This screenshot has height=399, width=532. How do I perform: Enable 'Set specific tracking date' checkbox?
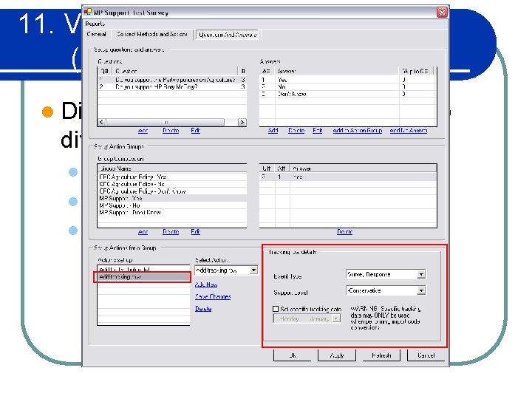[x=276, y=309]
